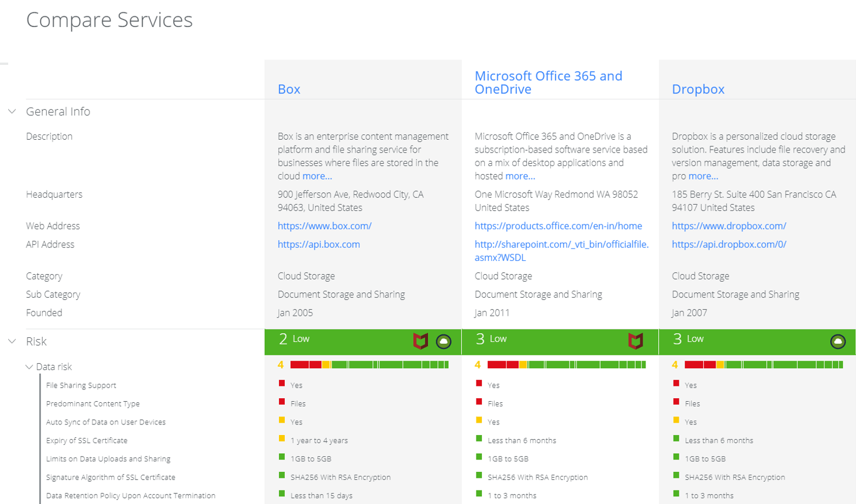Expand Box description with more link
This screenshot has width=856, height=504.
317,176
